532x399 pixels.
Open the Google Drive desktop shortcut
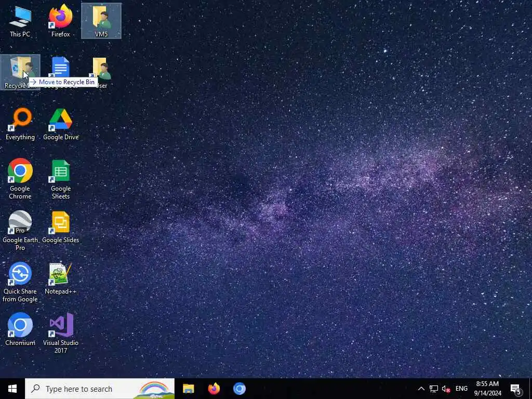pyautogui.click(x=61, y=124)
